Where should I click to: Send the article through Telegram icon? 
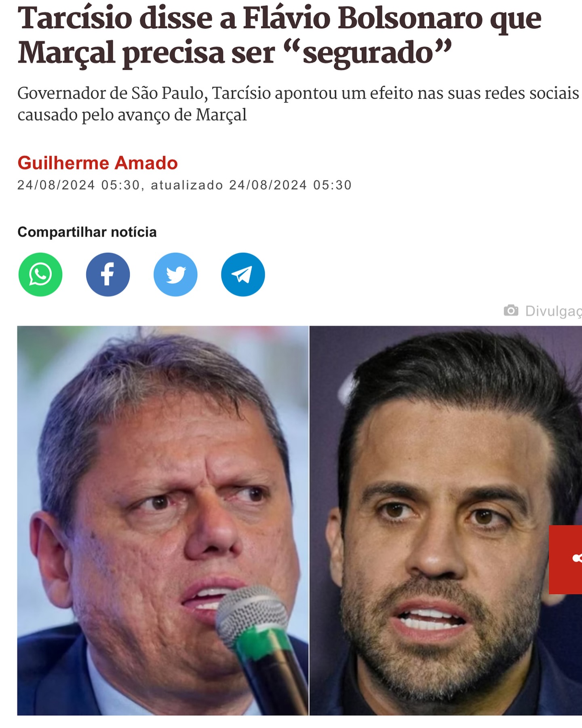[x=243, y=275]
